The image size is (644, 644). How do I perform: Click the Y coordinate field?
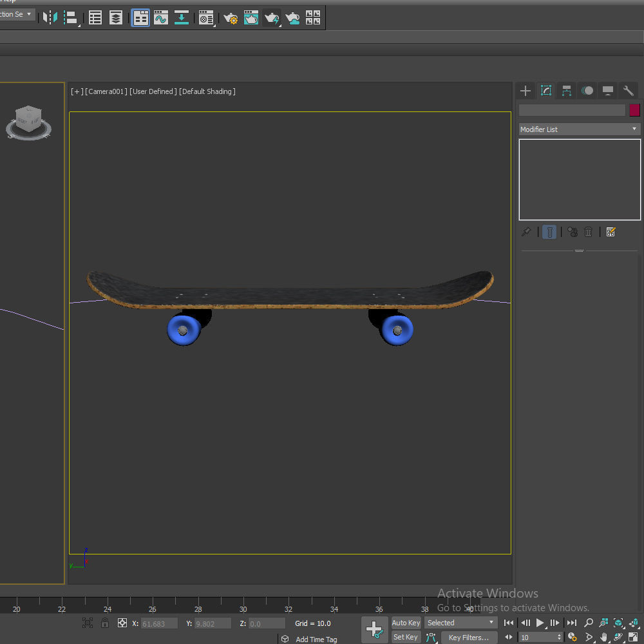pyautogui.click(x=213, y=623)
